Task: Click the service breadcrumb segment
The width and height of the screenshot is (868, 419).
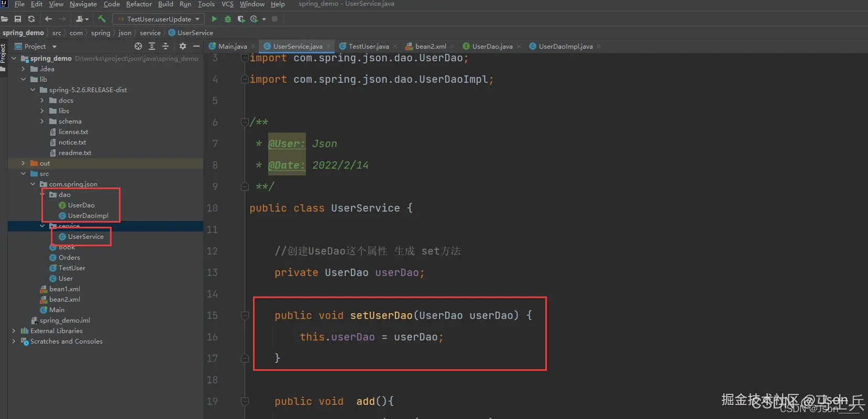Action: (x=150, y=32)
